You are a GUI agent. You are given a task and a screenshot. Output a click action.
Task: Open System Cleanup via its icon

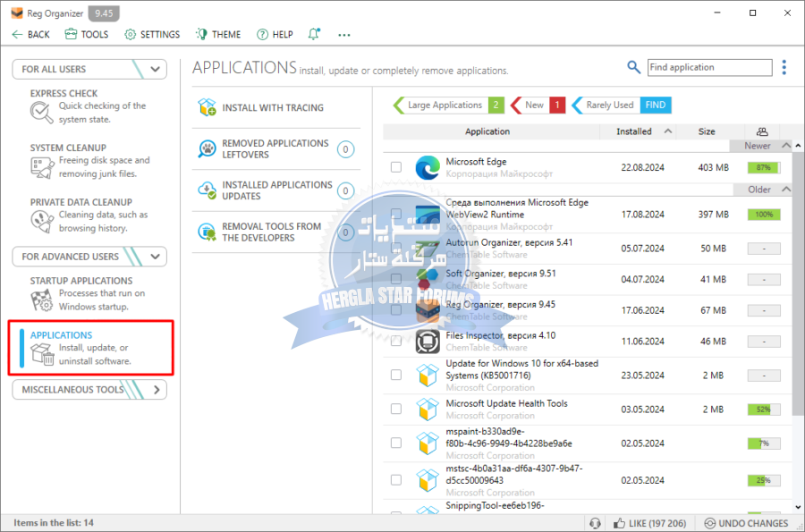(41, 167)
